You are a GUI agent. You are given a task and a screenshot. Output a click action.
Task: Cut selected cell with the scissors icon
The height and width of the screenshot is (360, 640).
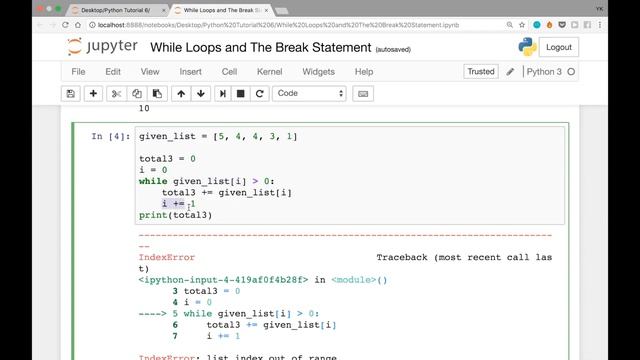coord(116,93)
